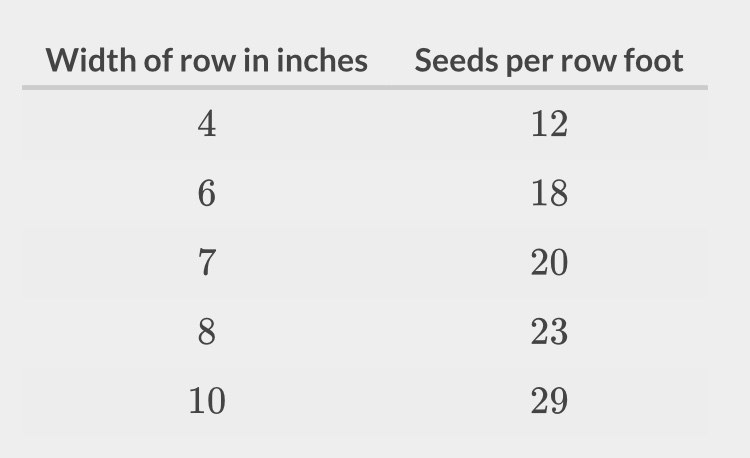Viewport: 750px width, 458px height.
Task: Select the seeds value 20
Action: (549, 262)
